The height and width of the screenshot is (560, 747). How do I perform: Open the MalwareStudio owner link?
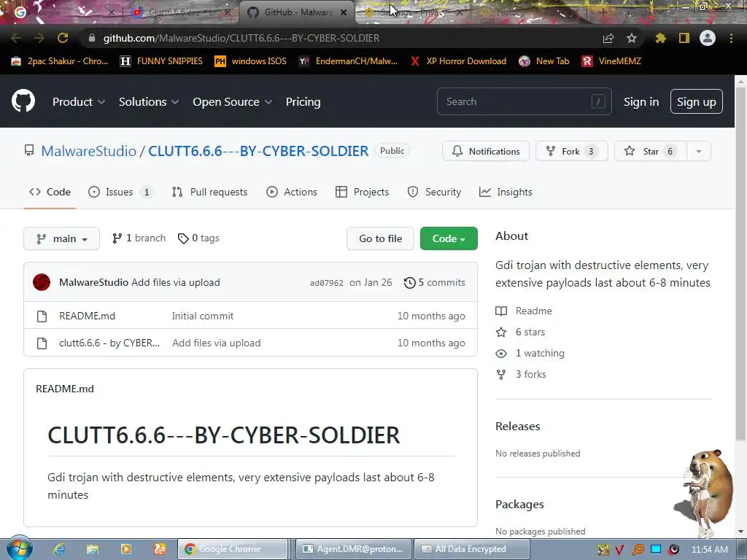pos(88,151)
